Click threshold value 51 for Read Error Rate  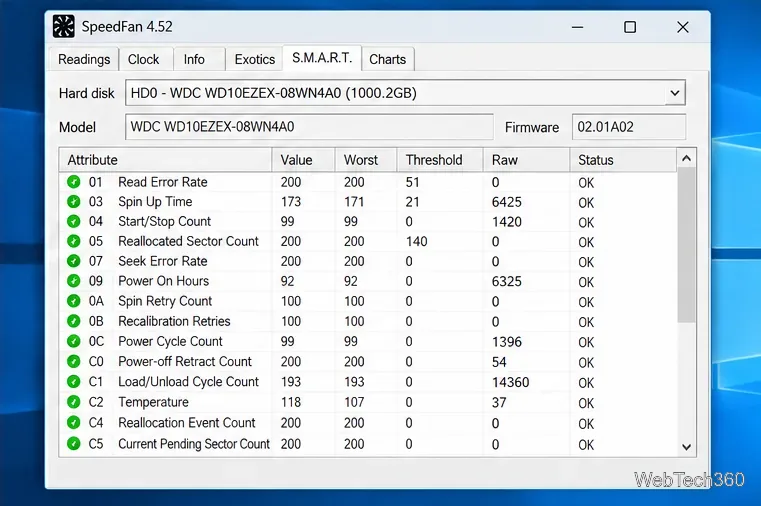[413, 182]
